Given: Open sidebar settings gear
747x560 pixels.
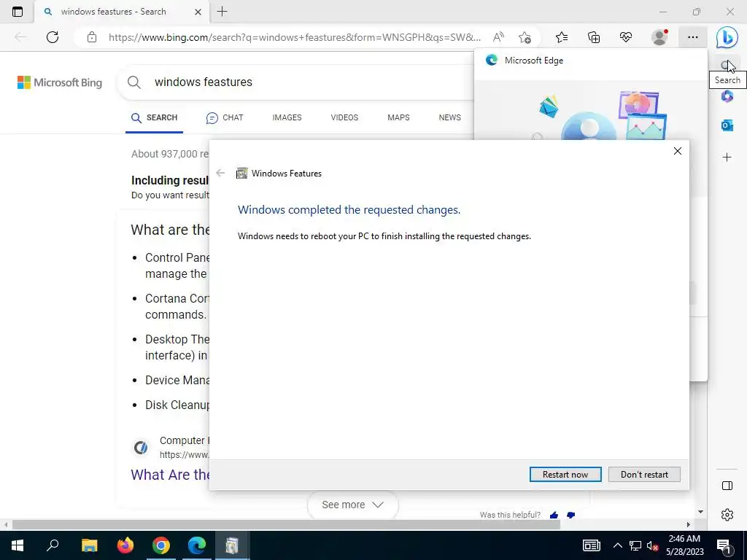Looking at the screenshot, I should [727, 515].
